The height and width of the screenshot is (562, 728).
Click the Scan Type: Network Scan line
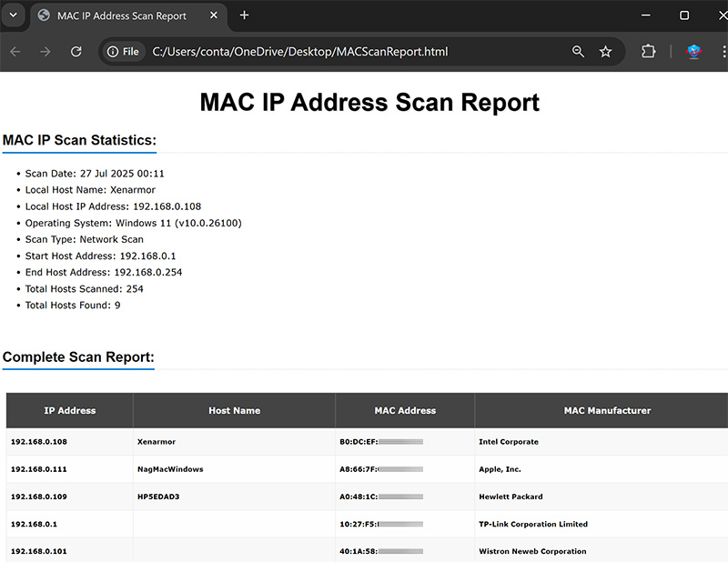tap(84, 239)
